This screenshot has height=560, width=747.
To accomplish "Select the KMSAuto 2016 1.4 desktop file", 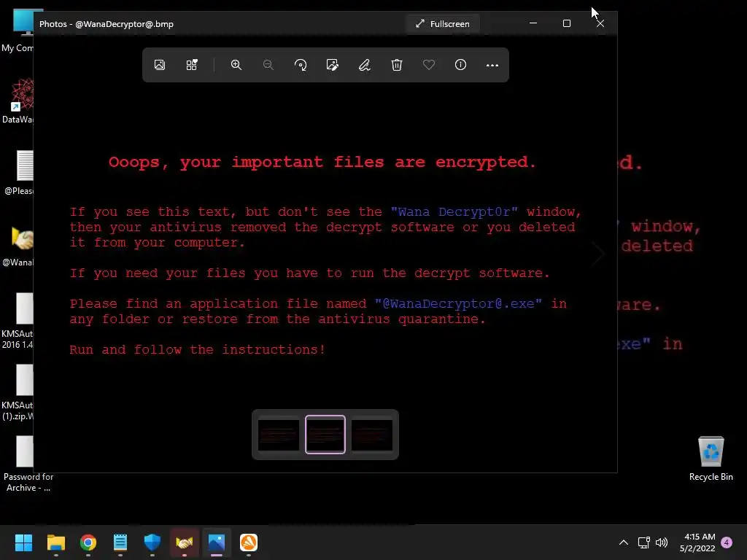I will coord(18,321).
